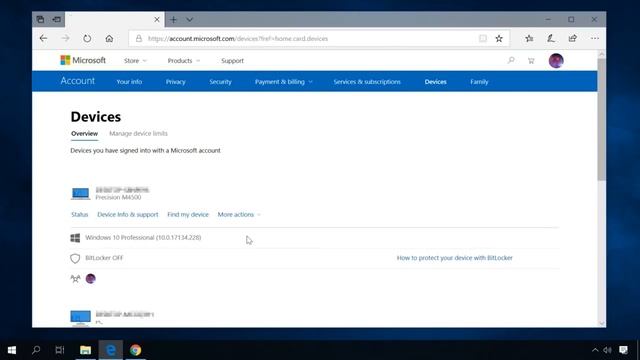Refresh the page with the reload icon
The image size is (640, 360).
tap(87, 38)
